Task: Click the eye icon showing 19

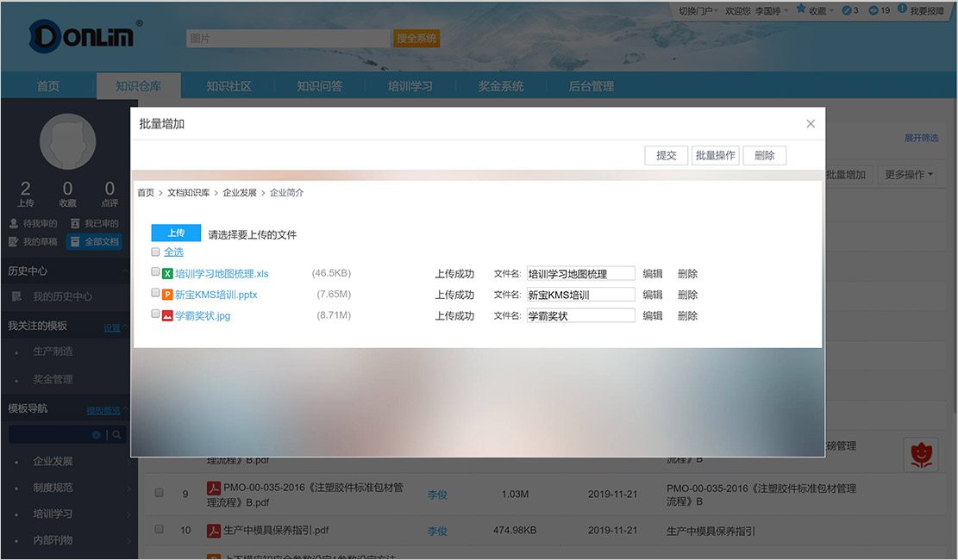Action: point(873,10)
